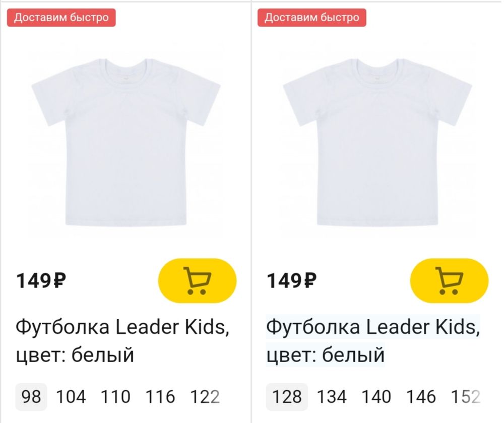
Task: Open left Футболка Leader Kids product title
Action: click(x=122, y=341)
